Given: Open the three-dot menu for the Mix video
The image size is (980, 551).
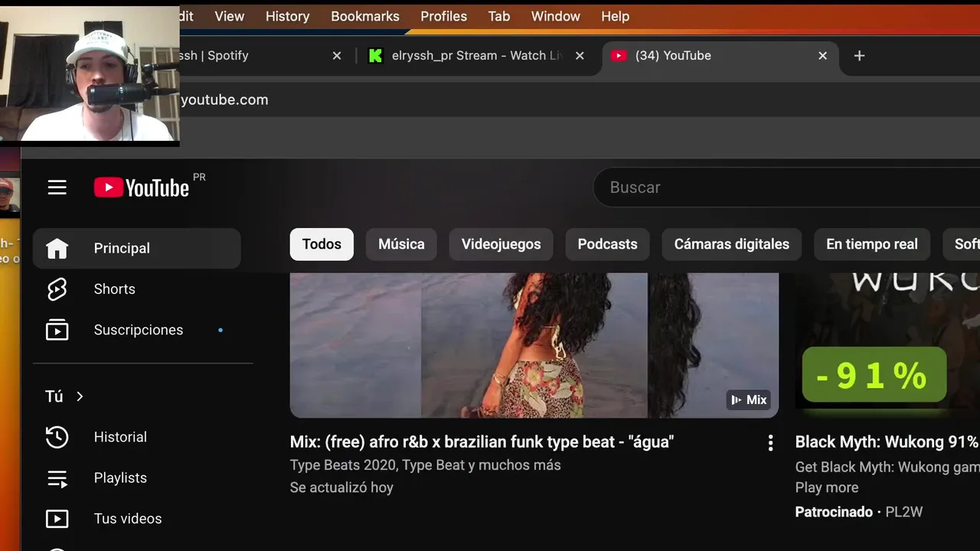Looking at the screenshot, I should coord(770,442).
